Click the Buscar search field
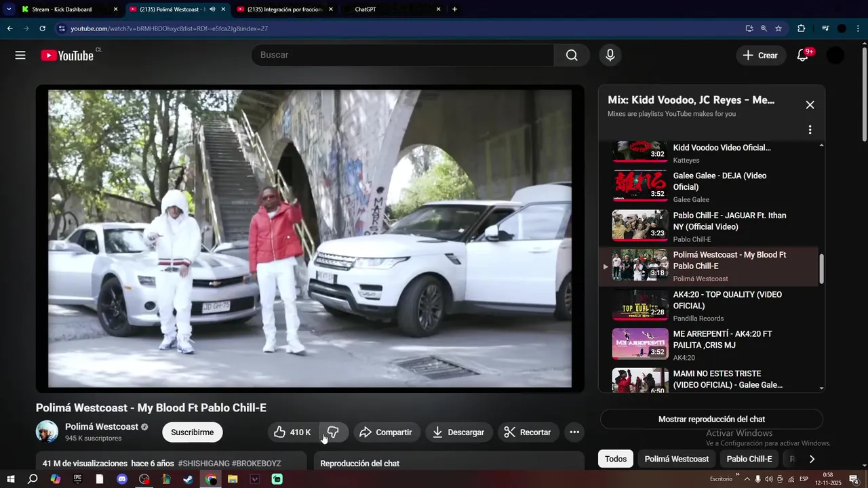Image resolution: width=868 pixels, height=488 pixels. [x=403, y=55]
